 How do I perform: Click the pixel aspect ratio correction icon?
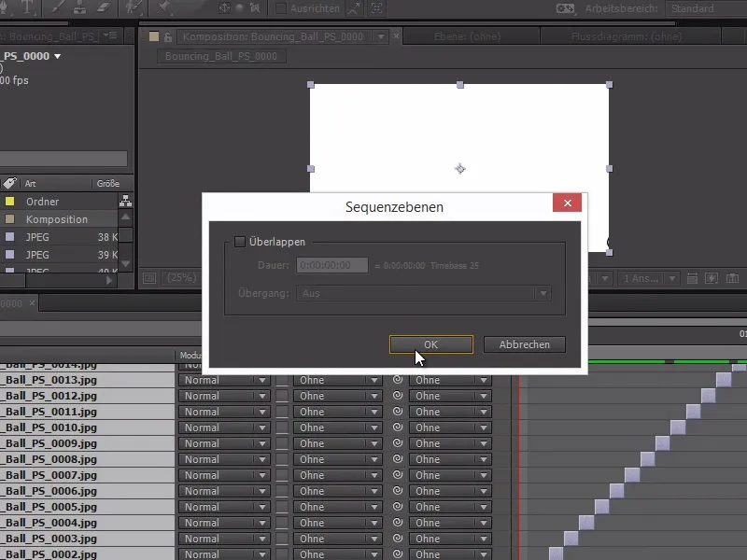point(692,278)
